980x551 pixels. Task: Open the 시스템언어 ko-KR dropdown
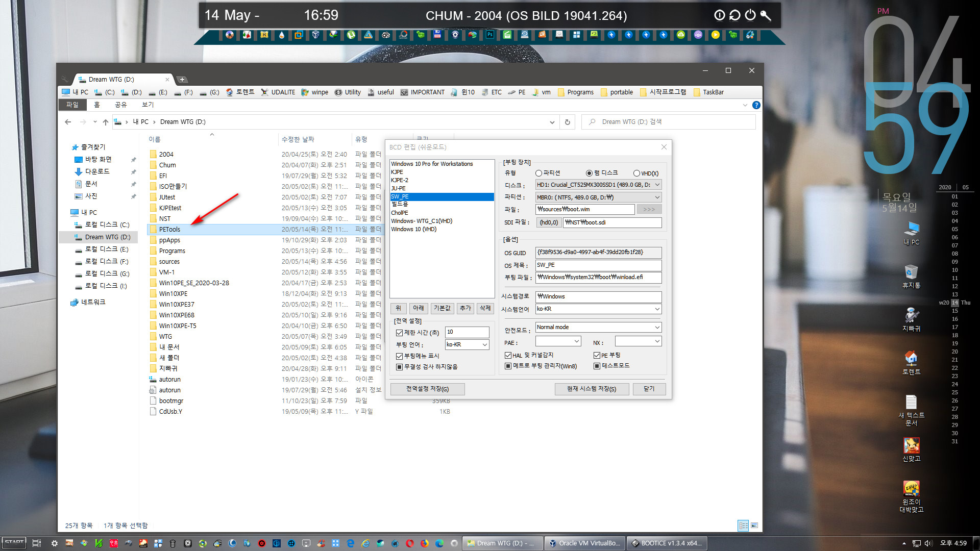(598, 309)
